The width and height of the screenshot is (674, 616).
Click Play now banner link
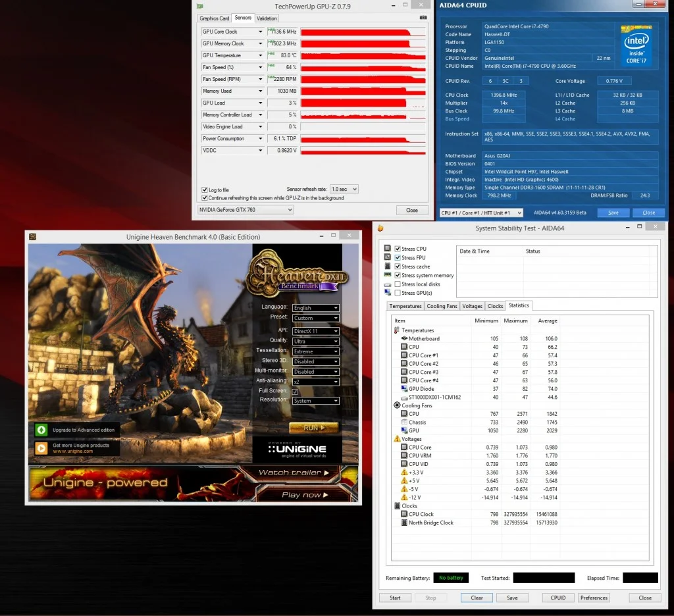pyautogui.click(x=305, y=495)
